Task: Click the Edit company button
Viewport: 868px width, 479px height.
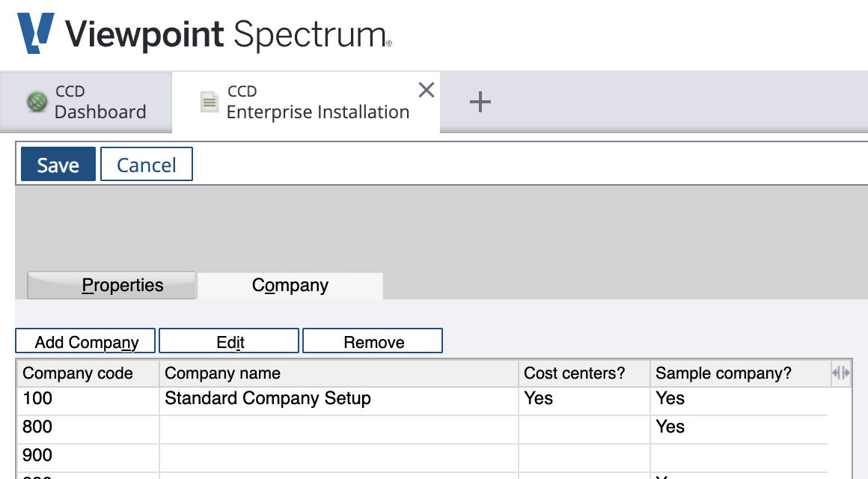Action: (x=229, y=341)
